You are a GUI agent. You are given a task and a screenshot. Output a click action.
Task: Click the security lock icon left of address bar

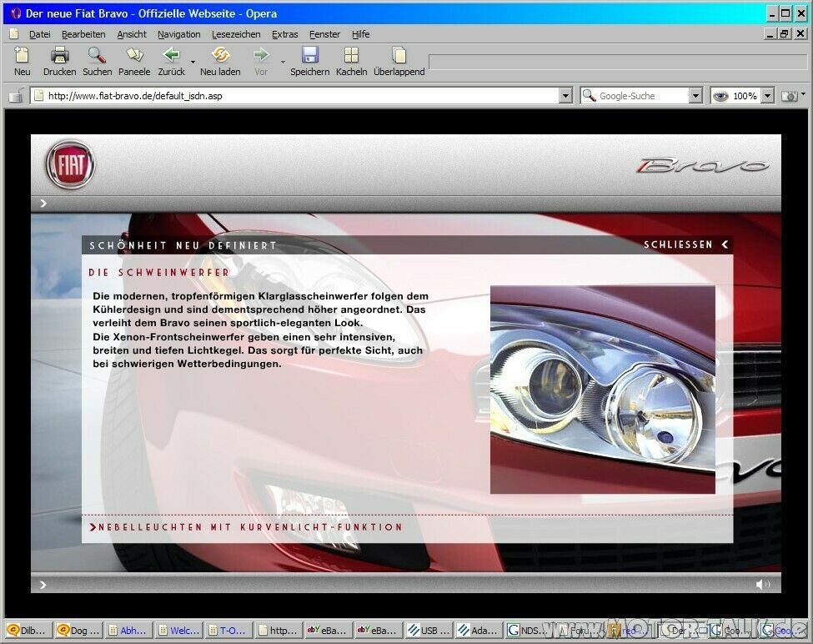(x=16, y=95)
